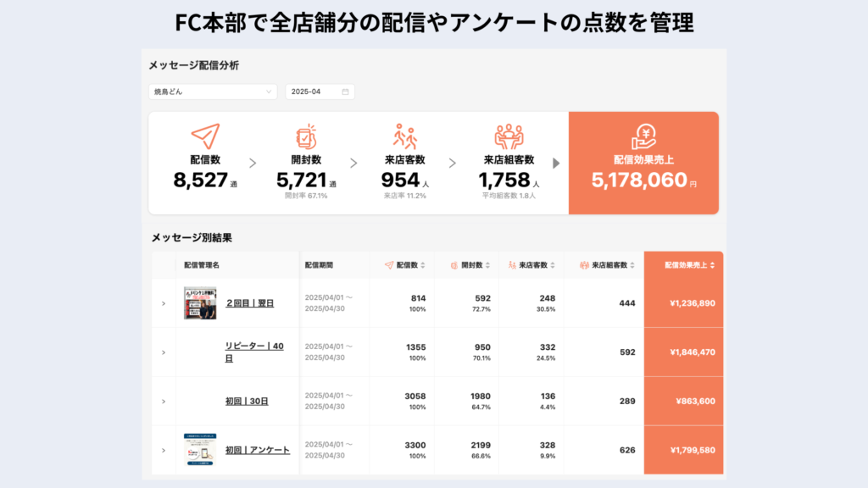Click the 開封数 phone icon
This screenshot has width=868, height=488.
[306, 136]
